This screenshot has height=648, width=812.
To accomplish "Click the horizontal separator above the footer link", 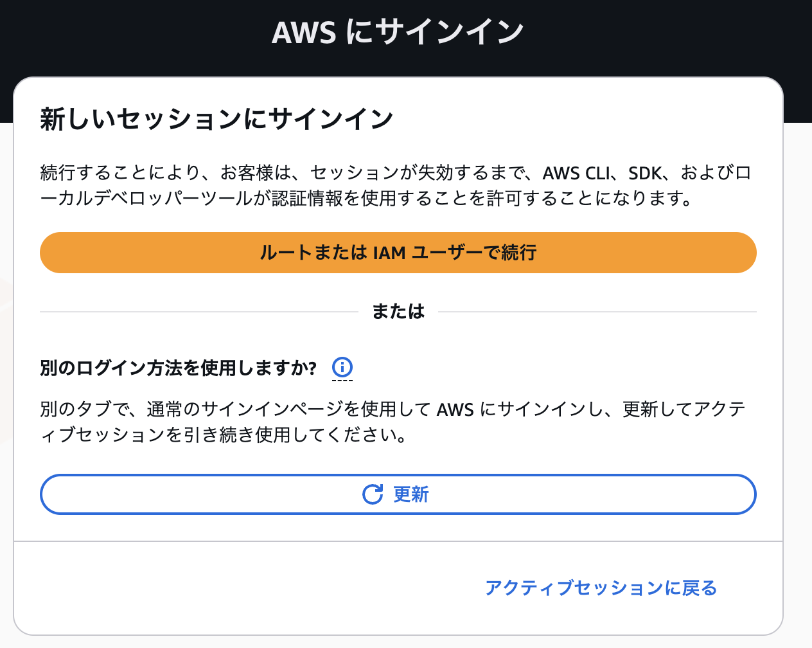I will click(x=398, y=541).
